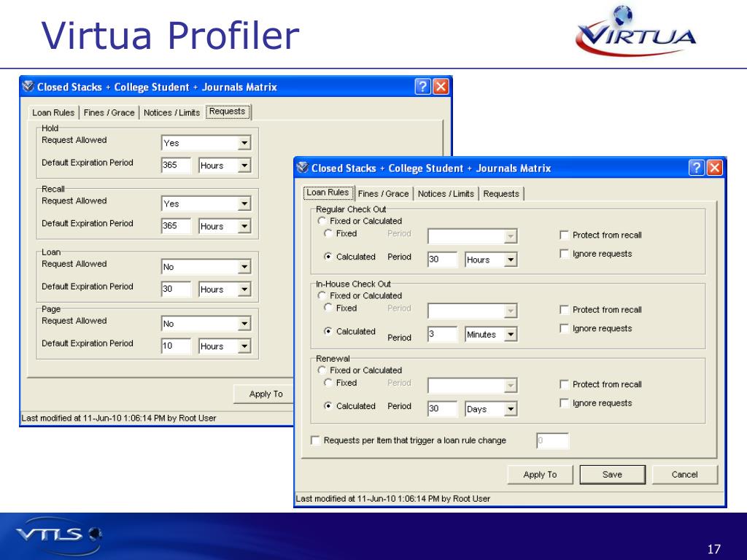Click the Cancel button
Screen dimensions: 747x560
[x=684, y=474]
